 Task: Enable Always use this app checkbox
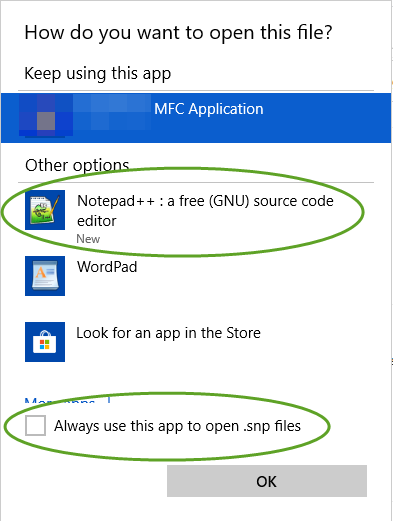pos(35,425)
